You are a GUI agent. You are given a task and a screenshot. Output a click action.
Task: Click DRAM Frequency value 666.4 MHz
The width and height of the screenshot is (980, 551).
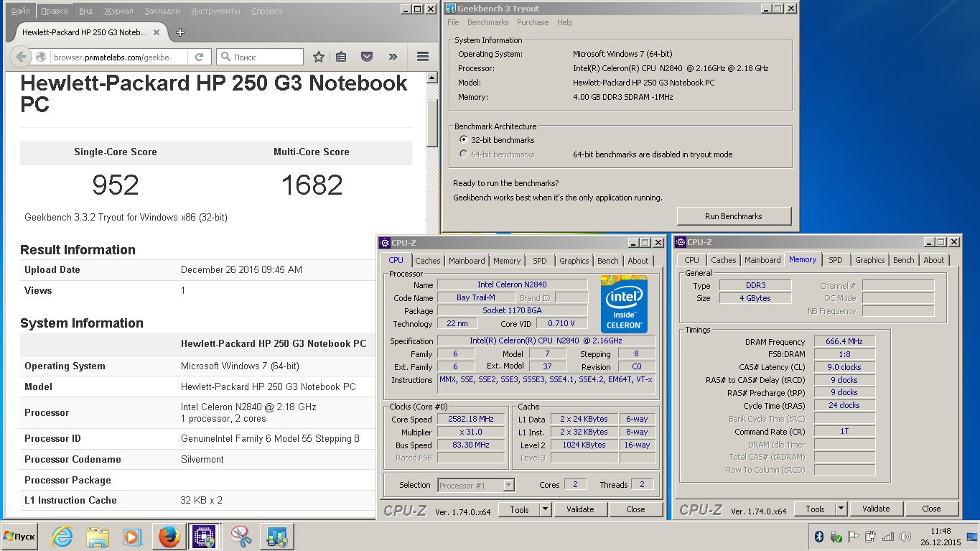point(844,342)
